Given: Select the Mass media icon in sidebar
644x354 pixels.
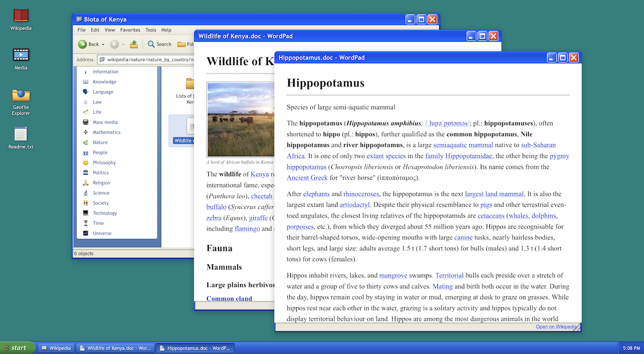Looking at the screenshot, I should click(x=85, y=122).
